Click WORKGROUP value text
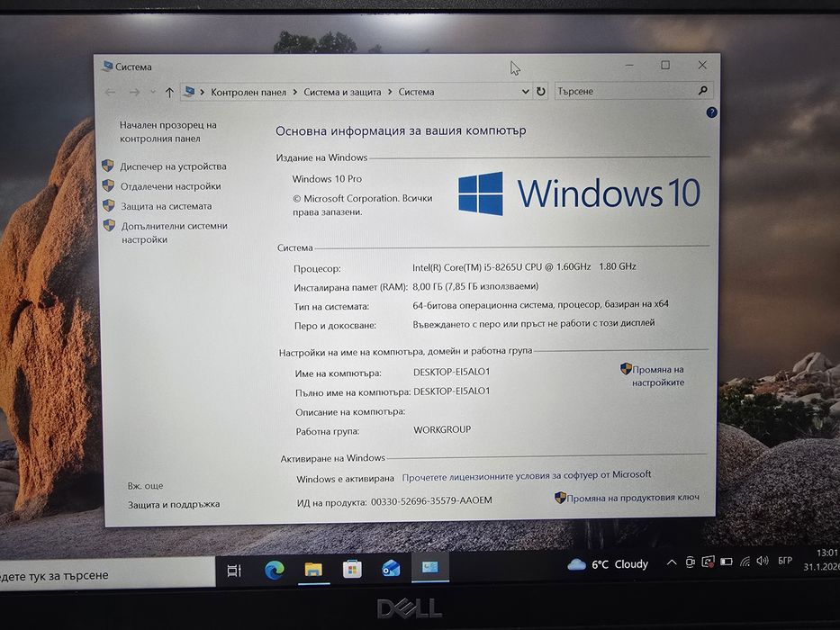Viewport: 840px width, 630px height. click(x=442, y=429)
